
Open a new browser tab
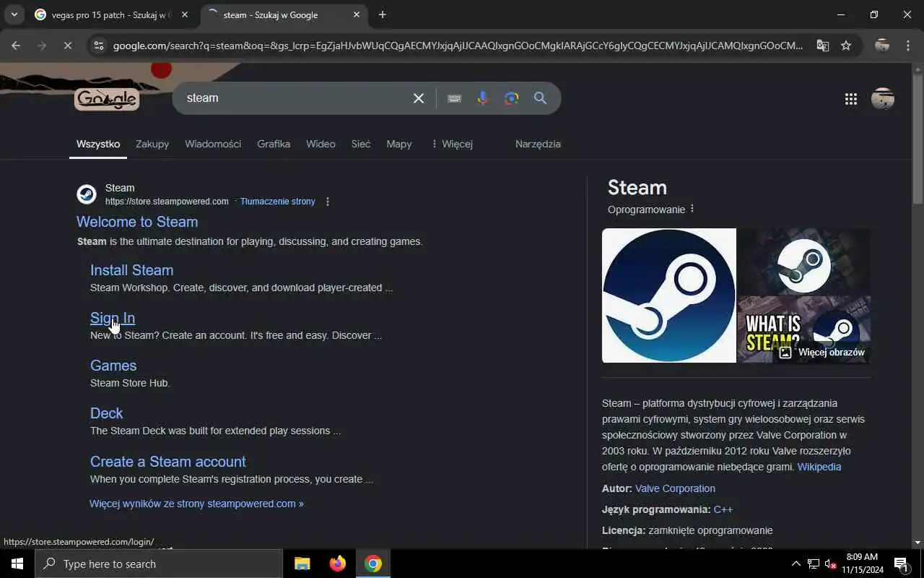(383, 14)
